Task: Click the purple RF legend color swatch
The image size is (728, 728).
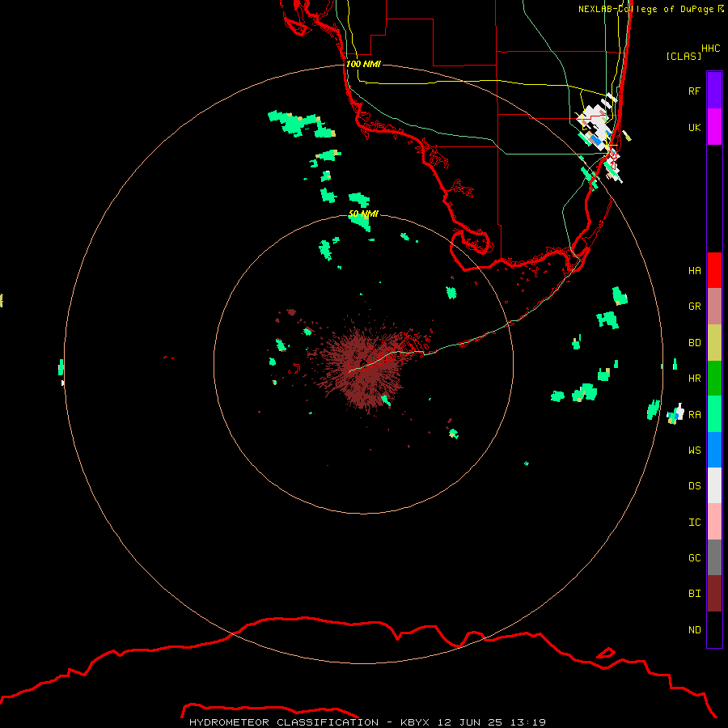Action: 714,91
